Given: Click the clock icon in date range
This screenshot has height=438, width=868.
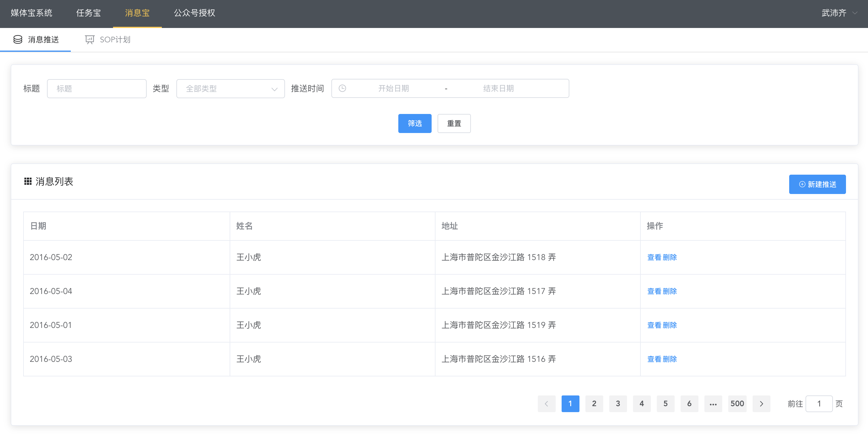Looking at the screenshot, I should [342, 88].
